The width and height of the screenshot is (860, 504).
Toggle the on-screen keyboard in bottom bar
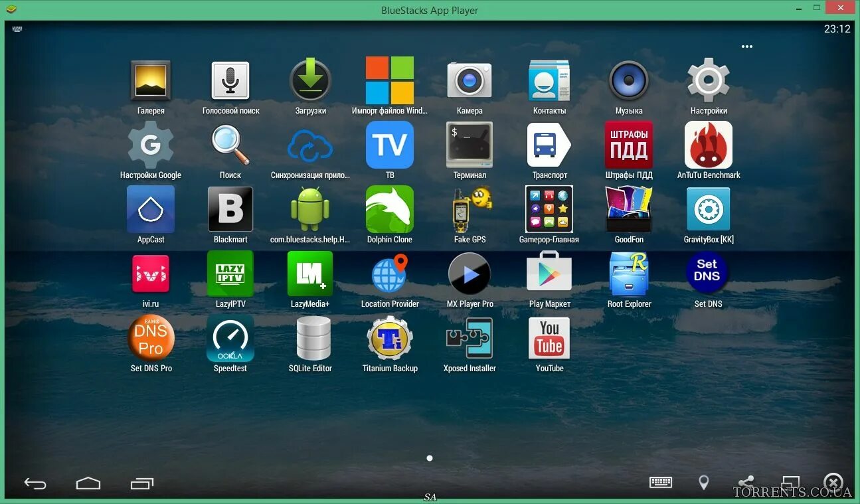point(661,483)
